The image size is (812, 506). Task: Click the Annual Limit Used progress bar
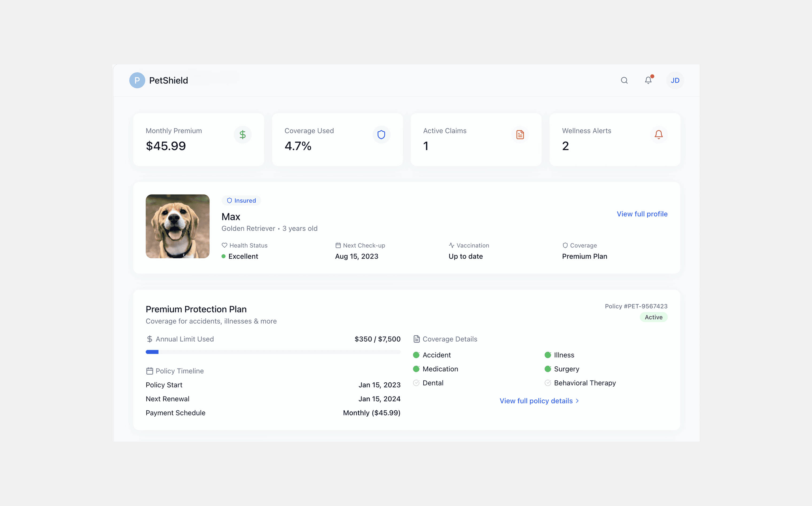pyautogui.click(x=273, y=352)
